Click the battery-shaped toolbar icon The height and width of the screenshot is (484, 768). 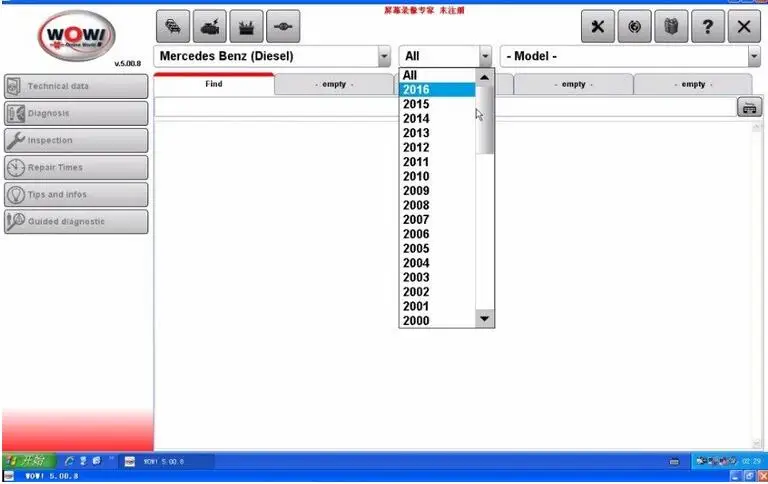click(x=246, y=26)
